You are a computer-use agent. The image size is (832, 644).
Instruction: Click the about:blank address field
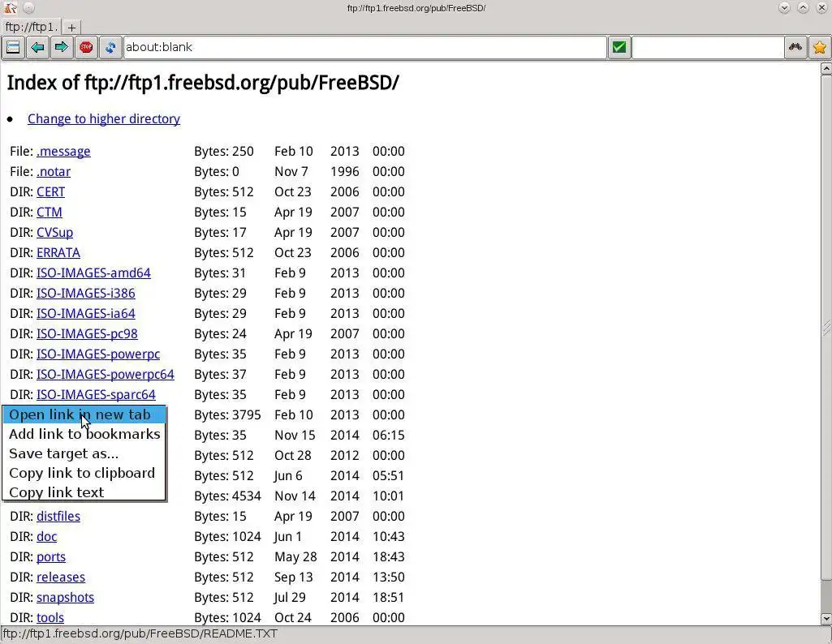[x=364, y=47]
